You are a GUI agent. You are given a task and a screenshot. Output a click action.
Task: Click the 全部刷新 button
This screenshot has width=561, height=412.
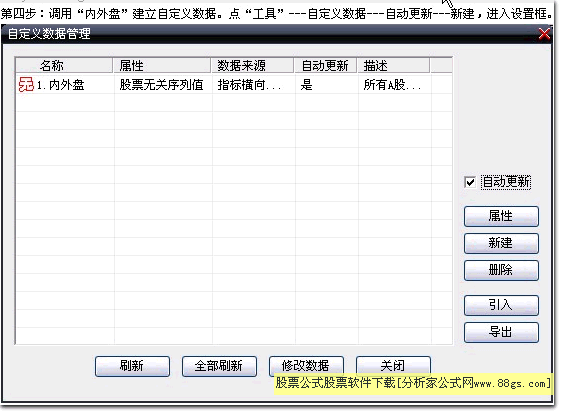coord(219,366)
